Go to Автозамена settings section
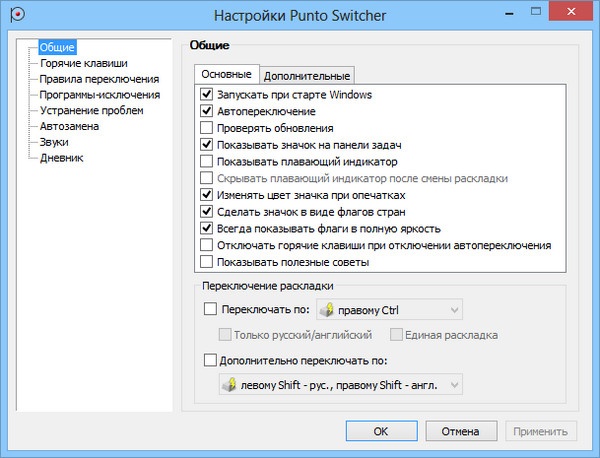600x458 pixels. (69, 127)
